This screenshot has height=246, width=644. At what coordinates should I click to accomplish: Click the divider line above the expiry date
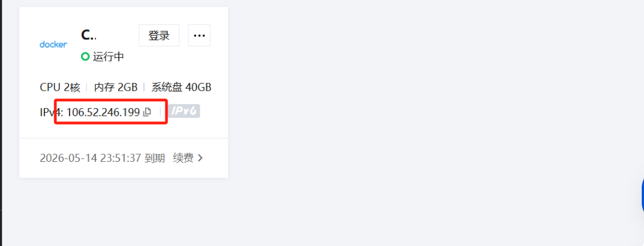(x=124, y=138)
